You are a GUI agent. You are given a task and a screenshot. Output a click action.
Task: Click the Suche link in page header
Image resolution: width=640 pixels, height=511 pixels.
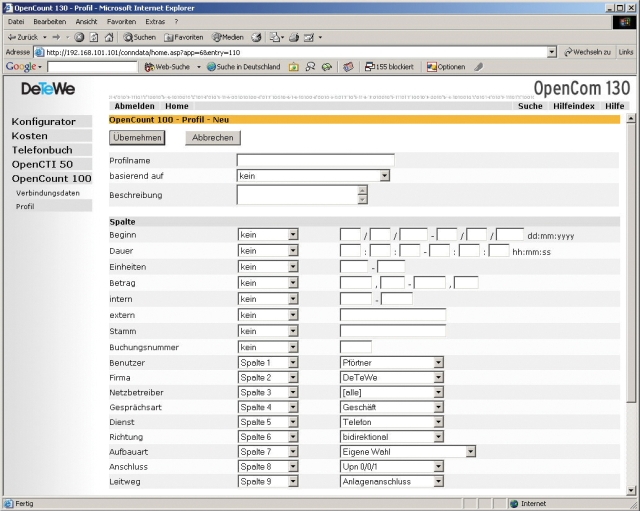[530, 106]
